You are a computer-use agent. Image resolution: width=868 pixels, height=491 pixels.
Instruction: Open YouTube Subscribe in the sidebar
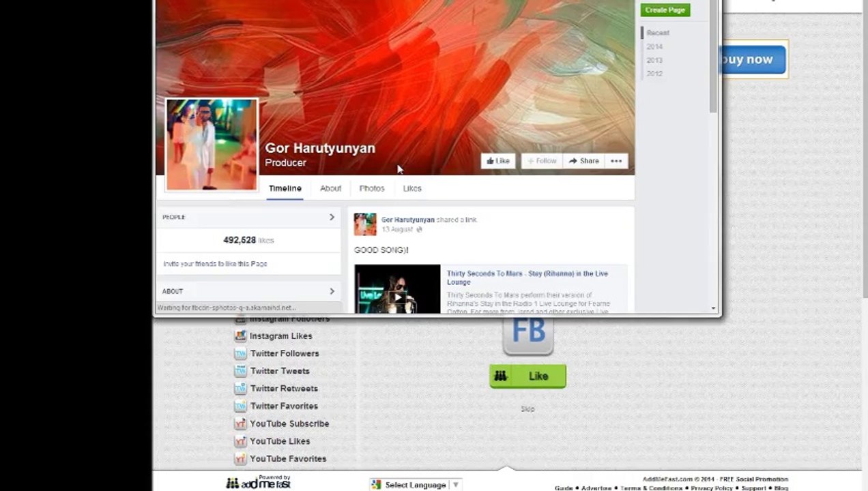289,423
